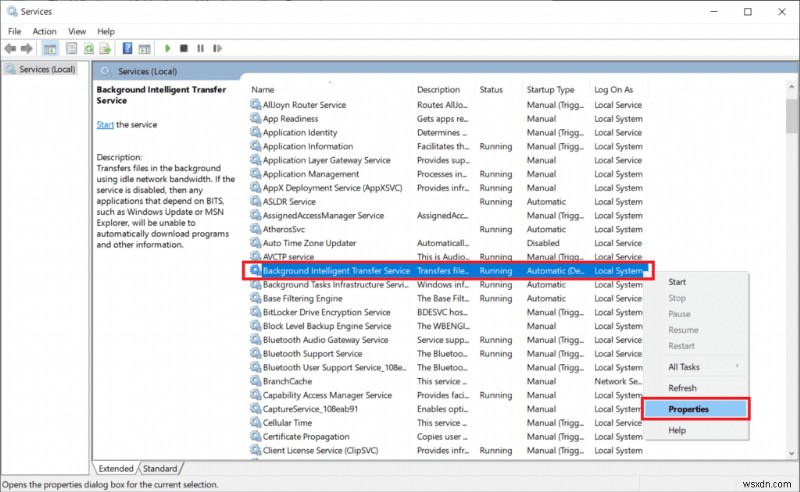Image resolution: width=800 pixels, height=492 pixels.
Task: Sort by the Startup Type column header
Action: pos(556,89)
